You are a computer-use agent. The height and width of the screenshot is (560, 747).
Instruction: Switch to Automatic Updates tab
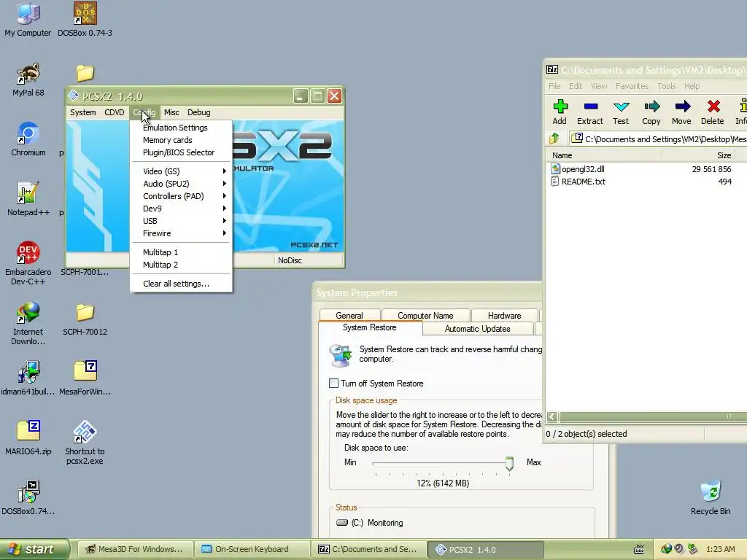[477, 329]
